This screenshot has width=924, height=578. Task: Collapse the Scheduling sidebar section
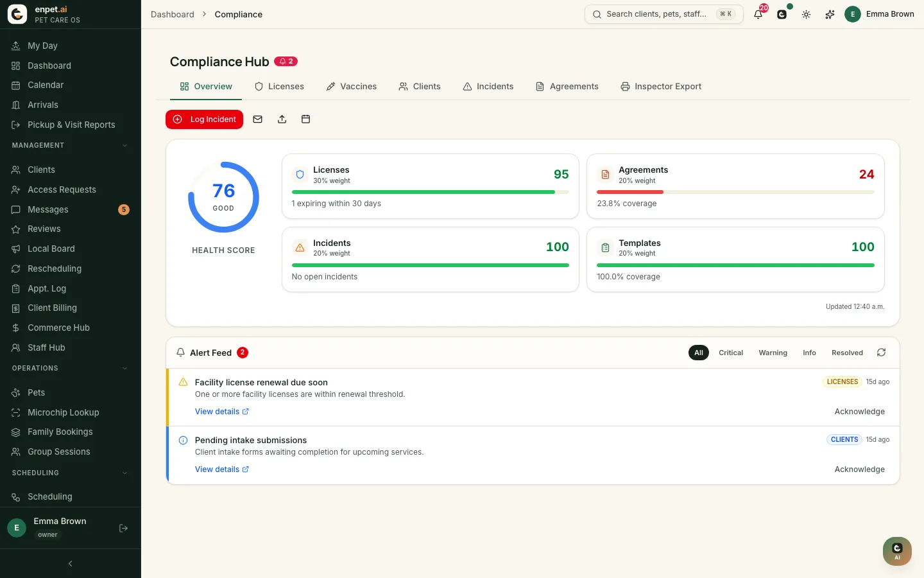(x=71, y=473)
